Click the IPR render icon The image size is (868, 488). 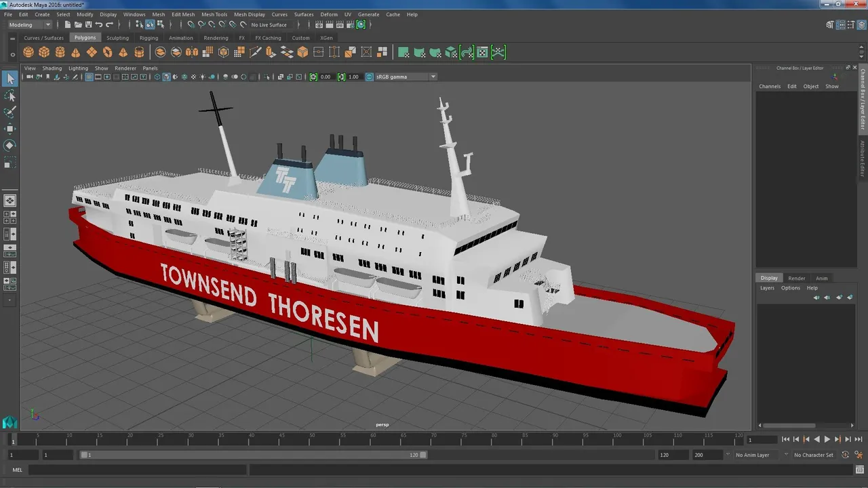click(340, 24)
